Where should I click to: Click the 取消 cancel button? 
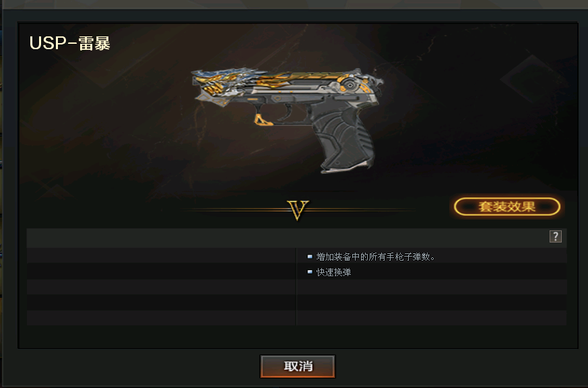click(298, 366)
